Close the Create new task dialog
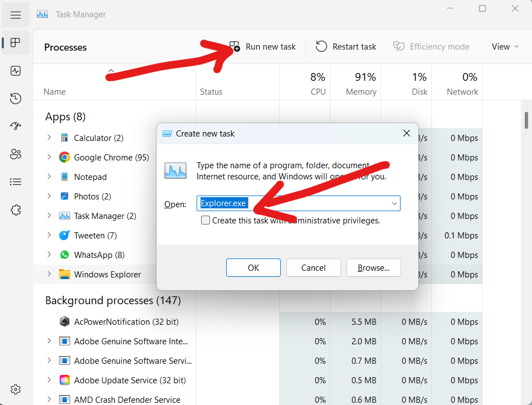532x405 pixels. 407,133
